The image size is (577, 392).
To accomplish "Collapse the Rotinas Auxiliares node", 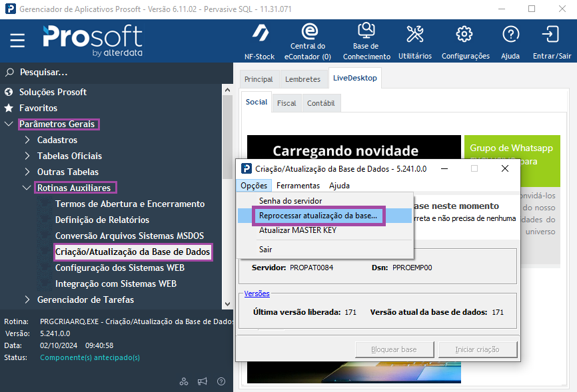I will pos(27,188).
